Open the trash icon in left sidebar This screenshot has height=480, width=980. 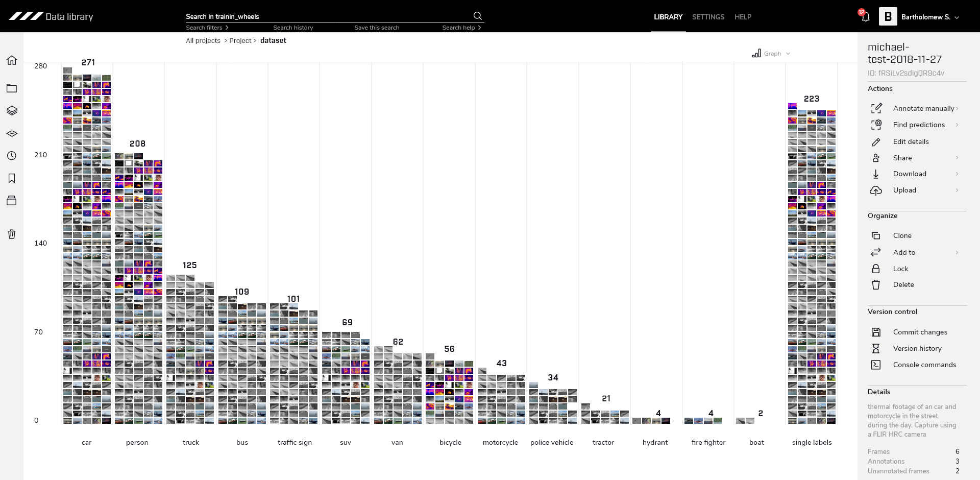pos(12,234)
